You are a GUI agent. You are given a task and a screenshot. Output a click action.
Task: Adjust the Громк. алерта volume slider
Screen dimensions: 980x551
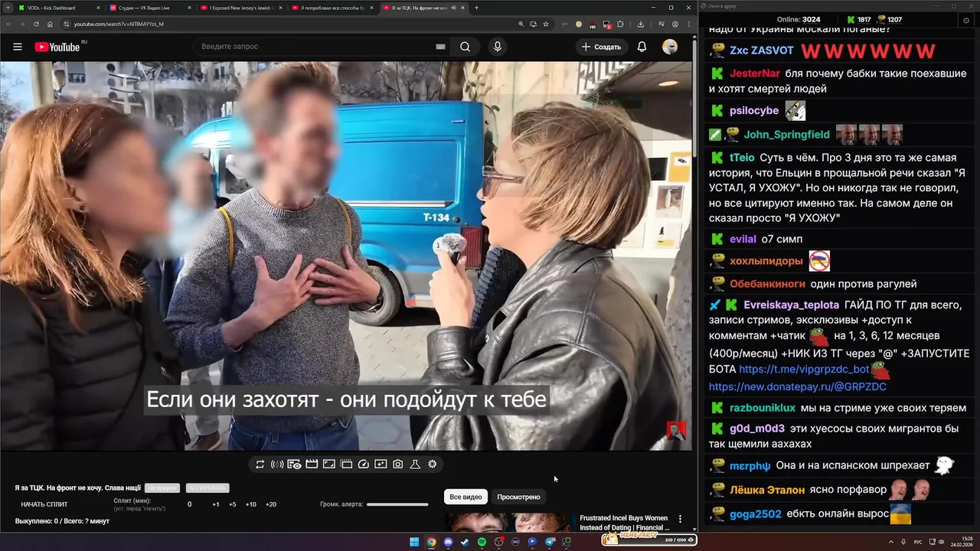[x=397, y=504]
